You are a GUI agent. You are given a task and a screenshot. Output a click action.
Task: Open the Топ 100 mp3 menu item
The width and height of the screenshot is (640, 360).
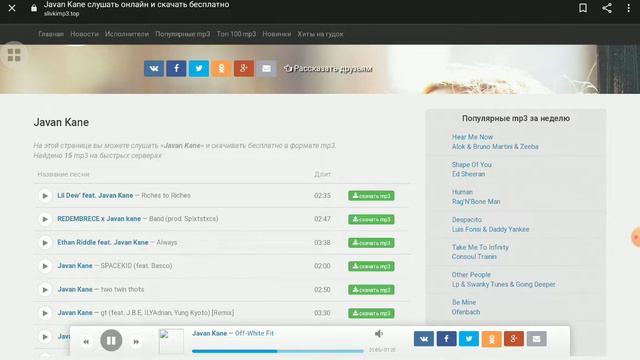[x=236, y=34]
